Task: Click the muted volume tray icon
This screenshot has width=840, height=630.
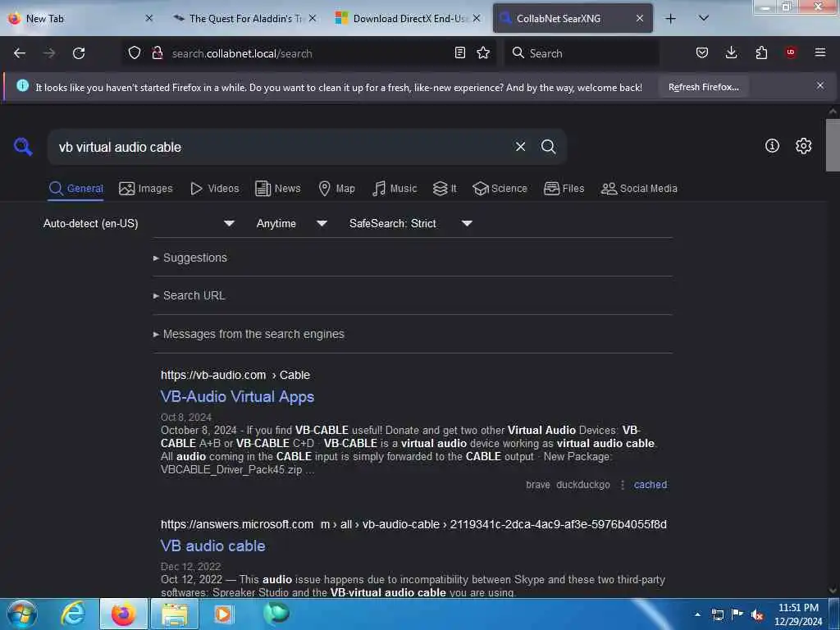Action: pos(757,615)
